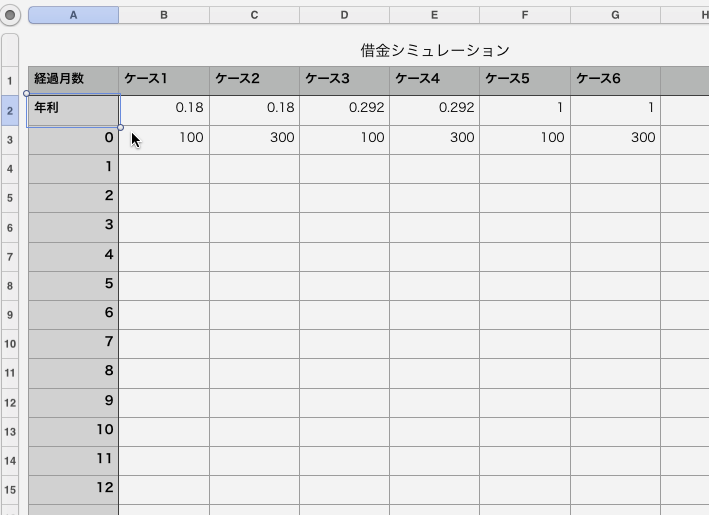
Task: Select row 6 header tab
Action: click(10, 227)
